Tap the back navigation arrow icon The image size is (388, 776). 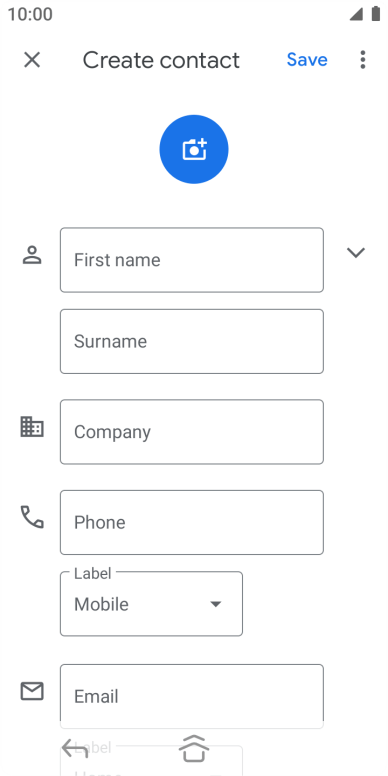click(75, 748)
